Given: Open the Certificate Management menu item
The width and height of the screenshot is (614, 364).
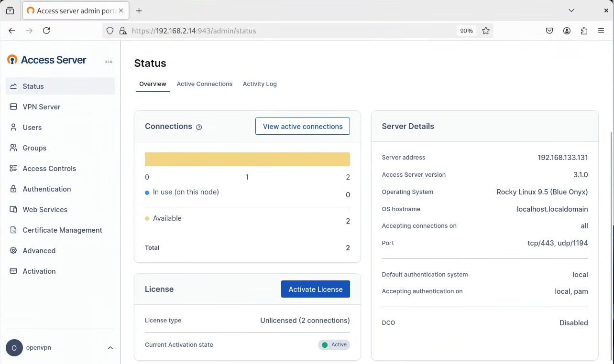Looking at the screenshot, I should tap(60, 230).
